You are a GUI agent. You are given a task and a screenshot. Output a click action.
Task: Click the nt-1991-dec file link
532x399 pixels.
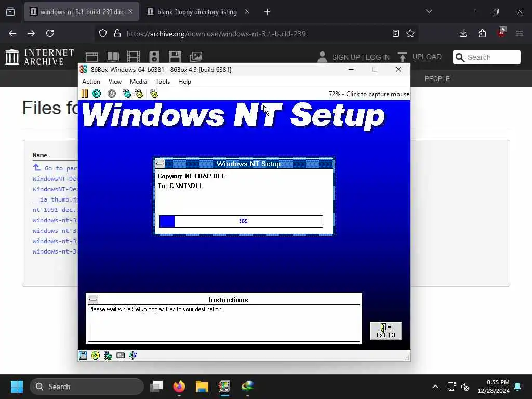coord(55,210)
